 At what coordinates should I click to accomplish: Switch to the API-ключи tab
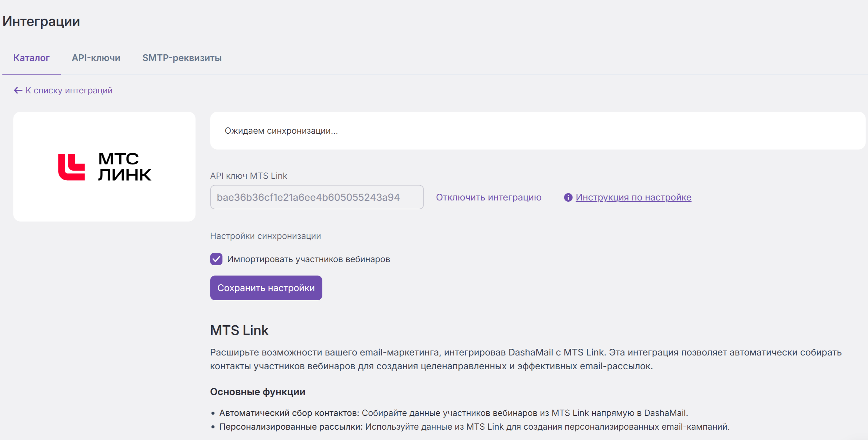coord(96,58)
